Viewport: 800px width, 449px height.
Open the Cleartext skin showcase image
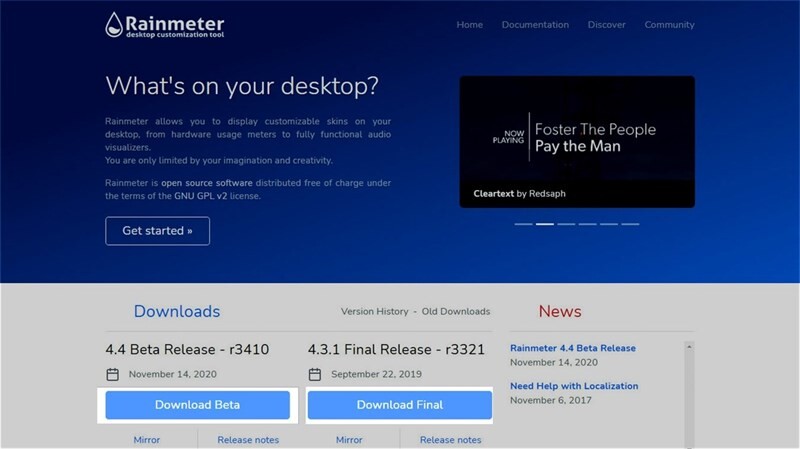tap(576, 141)
